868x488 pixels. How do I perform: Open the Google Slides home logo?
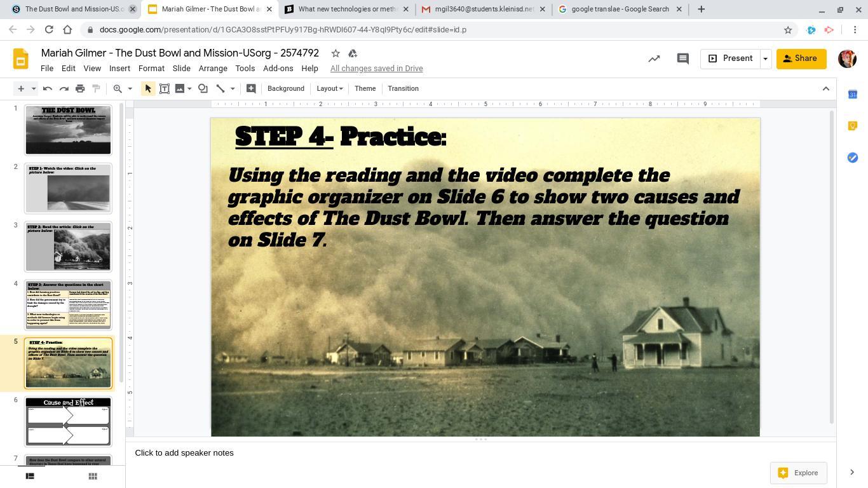tap(21, 59)
